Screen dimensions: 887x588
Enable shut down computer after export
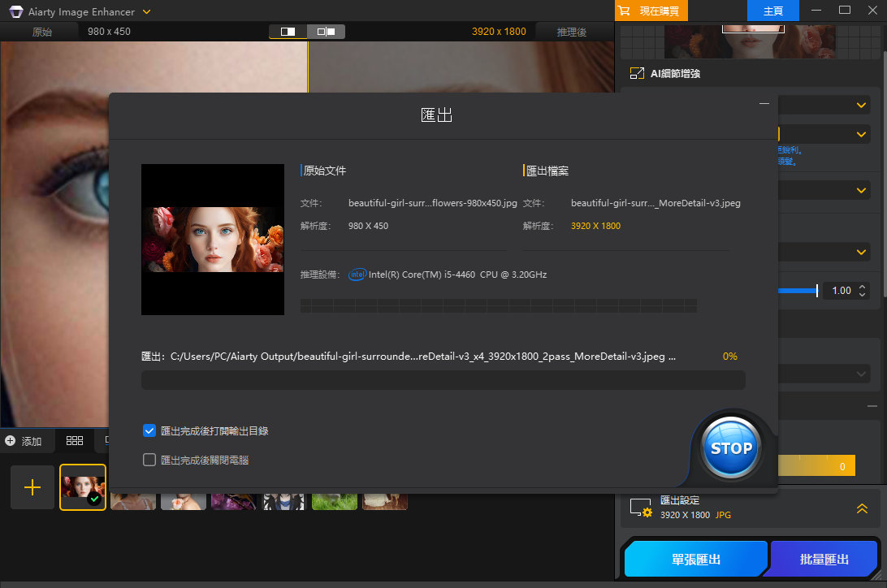[x=149, y=460]
